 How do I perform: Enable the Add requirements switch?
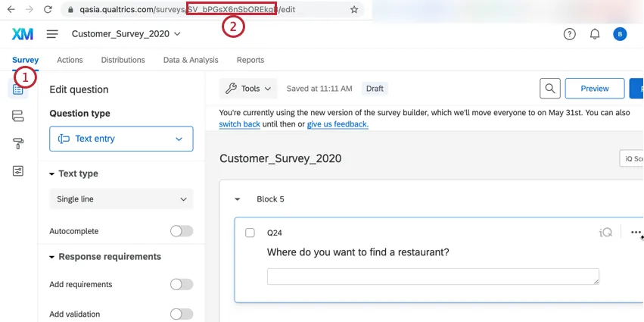pos(181,284)
